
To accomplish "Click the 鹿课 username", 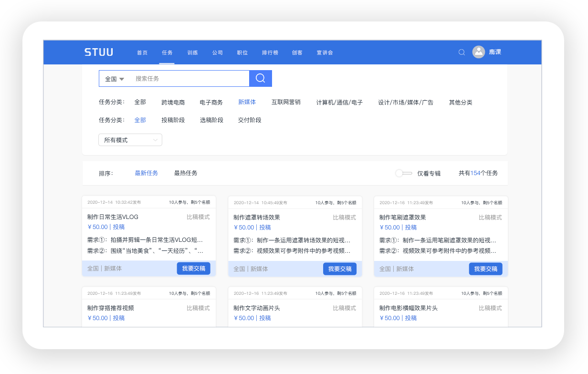I will click(x=495, y=52).
